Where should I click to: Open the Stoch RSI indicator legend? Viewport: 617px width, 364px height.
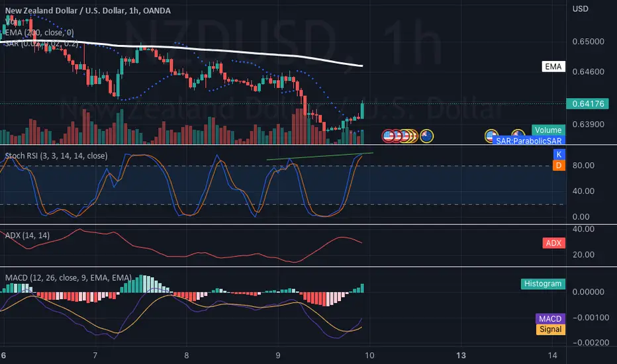[x=56, y=156]
